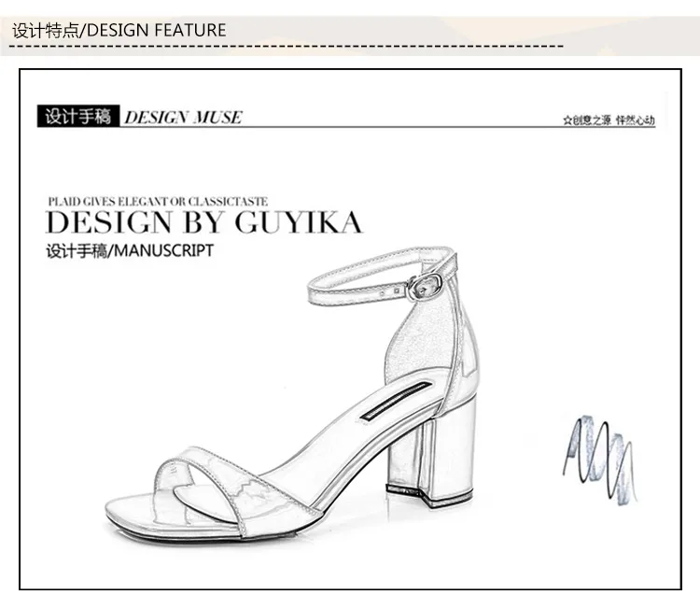
Task: Click the rectangular insole logo tag
Action: 396,402
